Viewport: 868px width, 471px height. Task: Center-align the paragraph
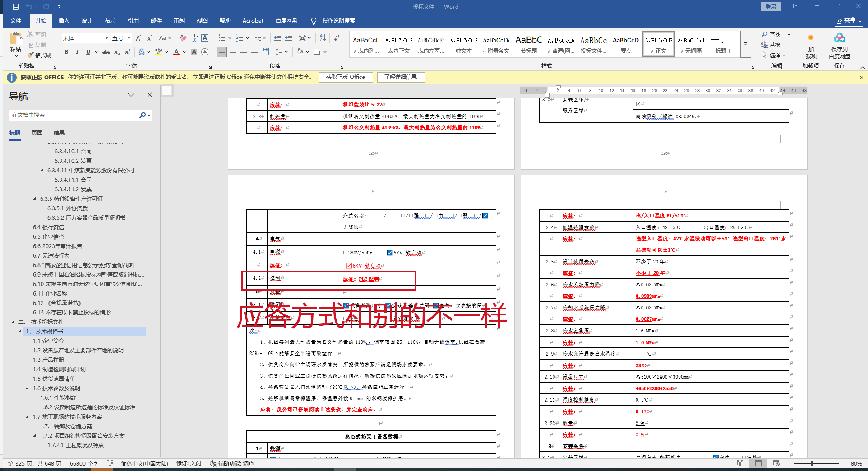pyautogui.click(x=233, y=52)
